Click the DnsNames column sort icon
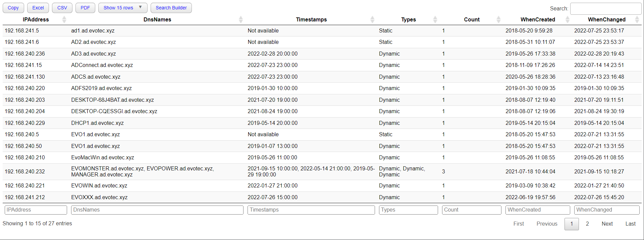 tap(240, 20)
